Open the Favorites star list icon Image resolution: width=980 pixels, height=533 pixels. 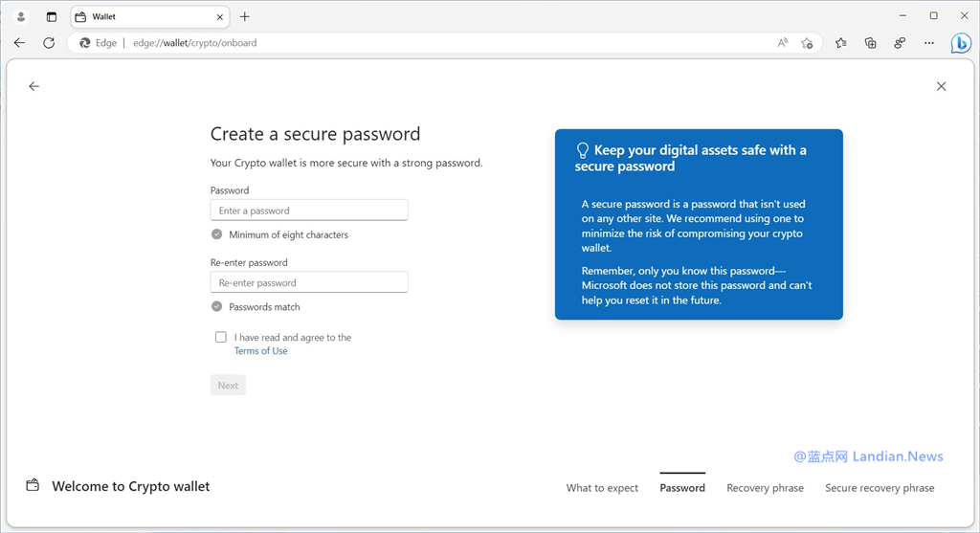tap(840, 43)
